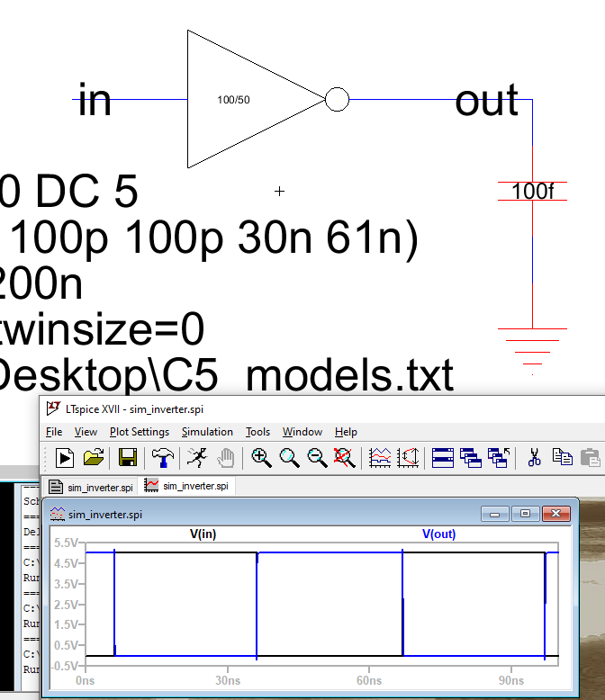Image resolution: width=605 pixels, height=700 pixels.
Task: Click the V(in) trace label
Action: click(203, 534)
